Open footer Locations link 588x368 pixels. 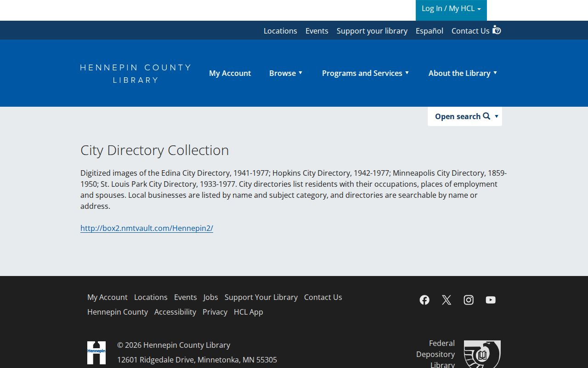(151, 297)
